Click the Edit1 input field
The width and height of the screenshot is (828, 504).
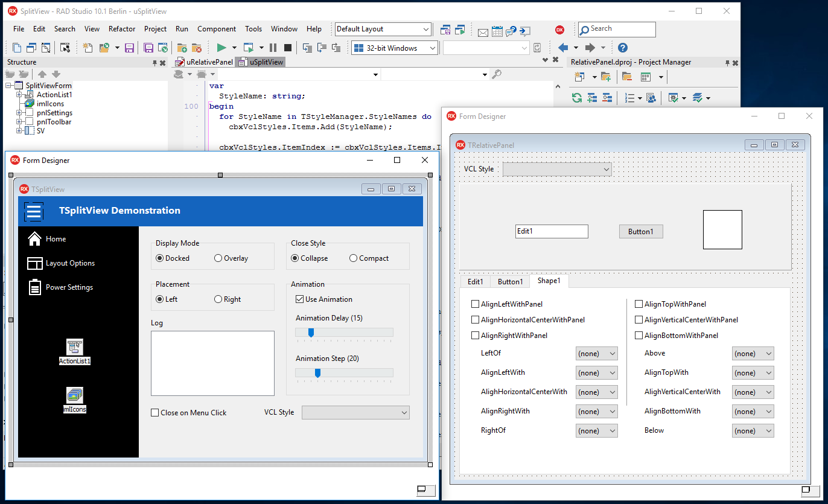pyautogui.click(x=552, y=232)
